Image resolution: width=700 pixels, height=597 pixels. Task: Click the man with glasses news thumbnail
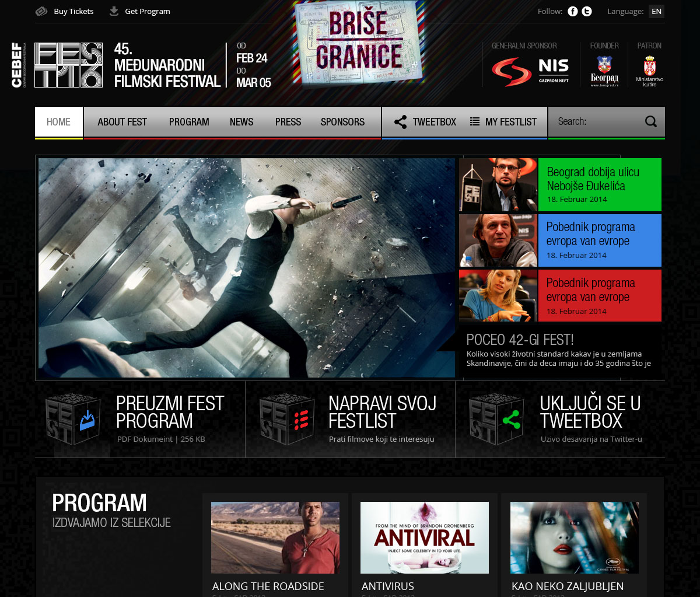tap(498, 184)
